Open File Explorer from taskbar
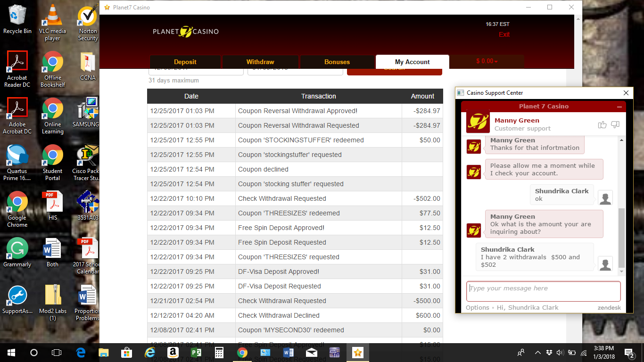Screen dimensions: 644x362 [x=104, y=352]
